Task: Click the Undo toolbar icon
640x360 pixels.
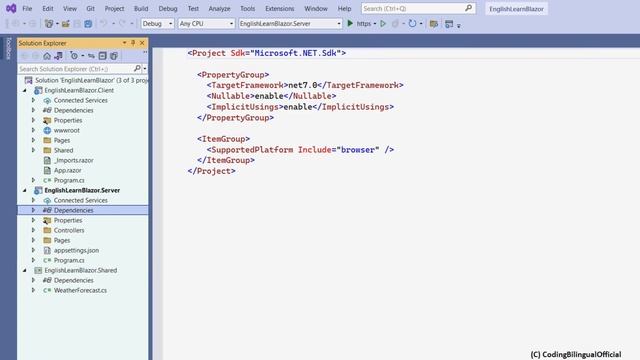Action: click(104, 24)
